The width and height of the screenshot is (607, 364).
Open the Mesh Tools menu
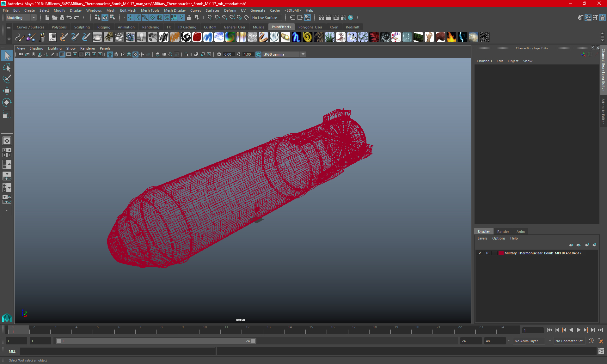pyautogui.click(x=150, y=10)
